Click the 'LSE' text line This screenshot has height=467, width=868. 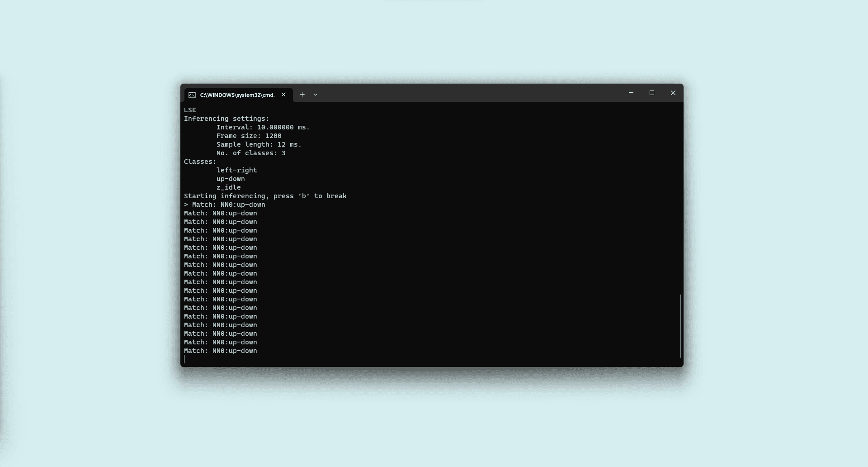click(x=190, y=110)
